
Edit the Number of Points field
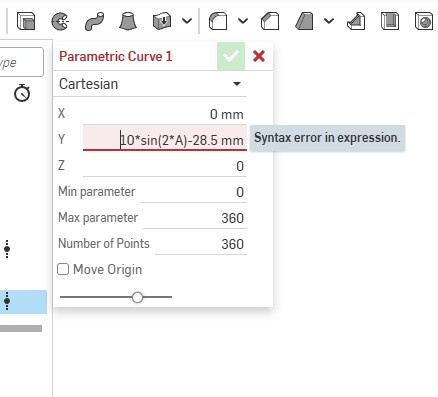click(201, 244)
